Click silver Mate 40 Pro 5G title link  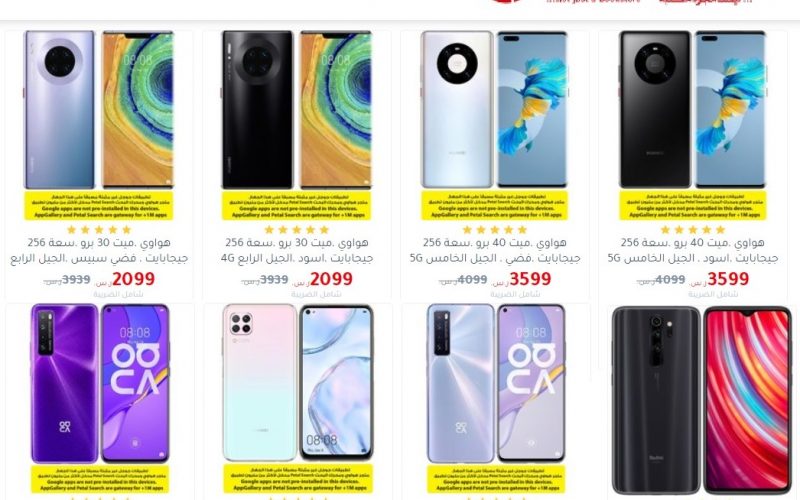[x=494, y=250]
